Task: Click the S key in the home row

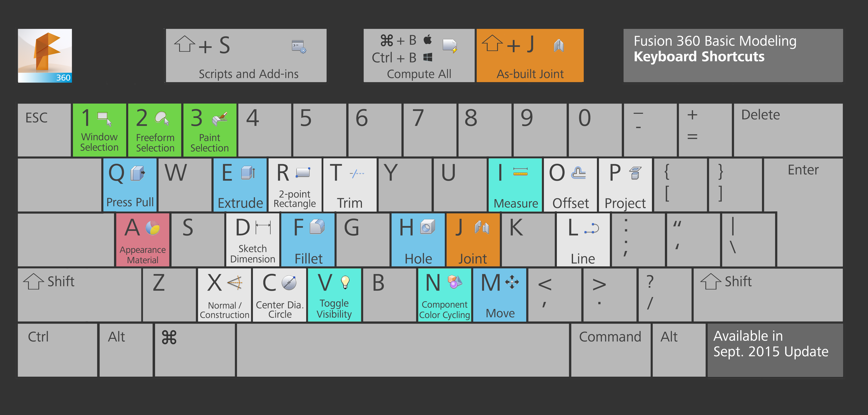Action: coord(198,240)
